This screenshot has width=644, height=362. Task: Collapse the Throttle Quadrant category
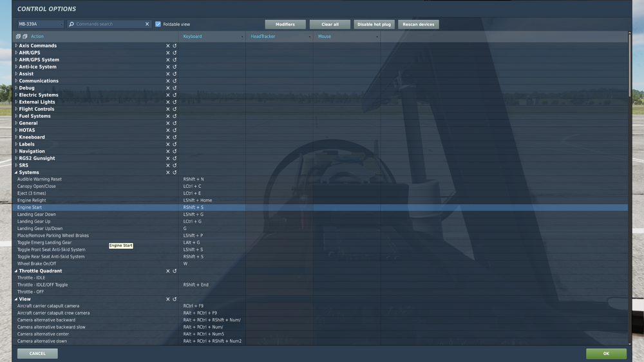[16, 271]
